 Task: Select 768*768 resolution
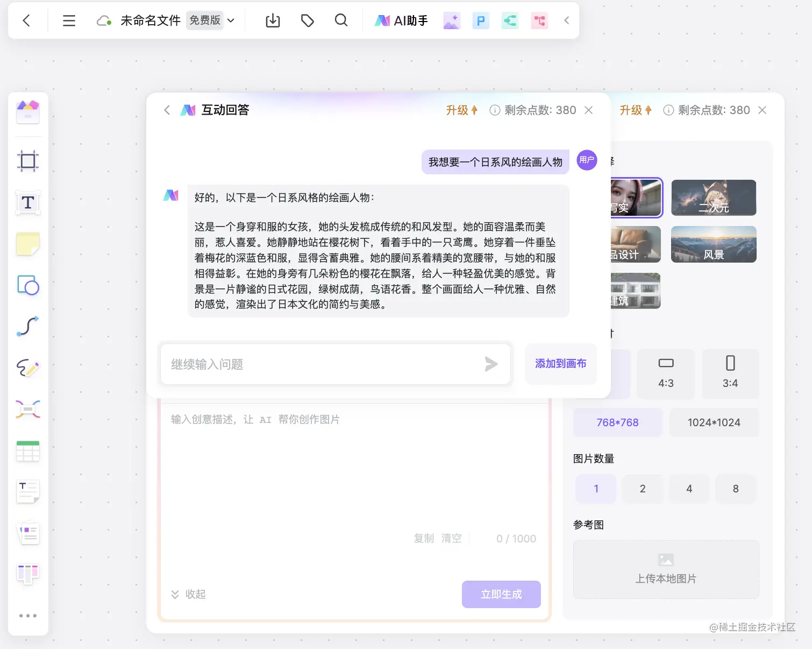[617, 422]
